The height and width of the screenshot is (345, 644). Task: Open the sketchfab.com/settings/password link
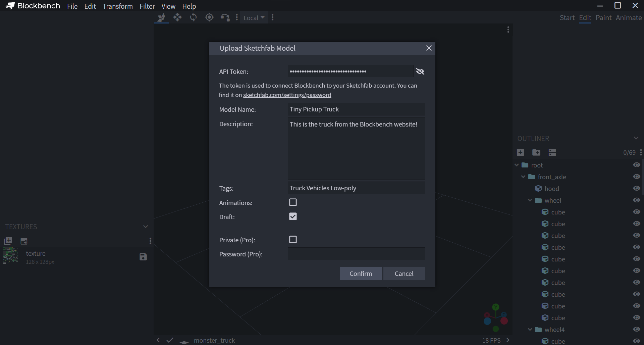[x=287, y=95]
